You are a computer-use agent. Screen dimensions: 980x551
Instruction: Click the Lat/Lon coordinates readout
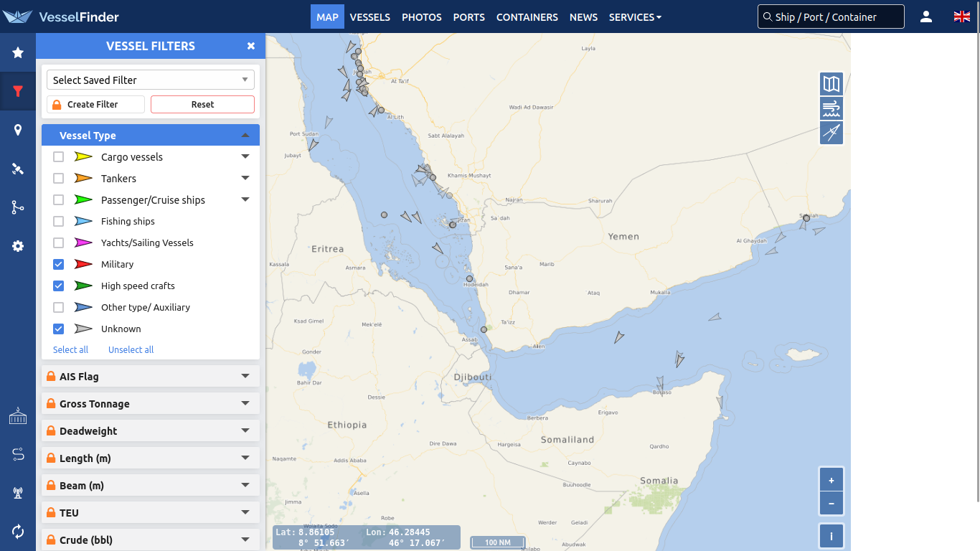[x=366, y=537]
